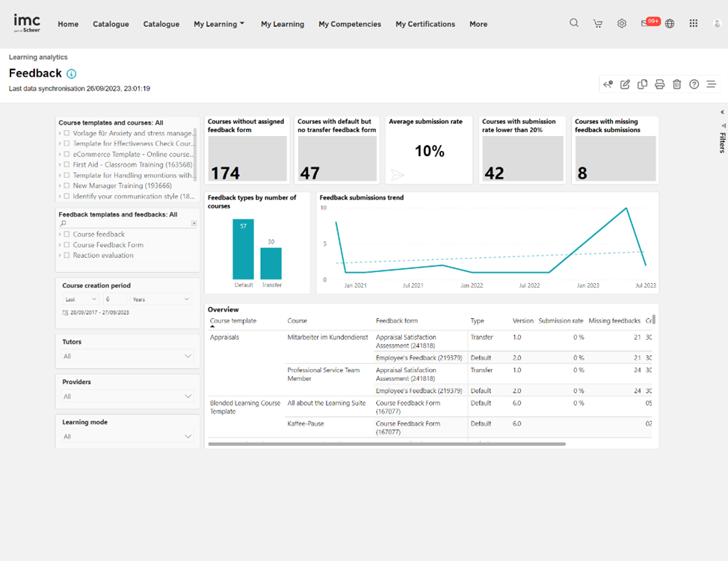Screen dimensions: 728x561
Task: Open the Learning mode dropdown
Action: (x=127, y=436)
